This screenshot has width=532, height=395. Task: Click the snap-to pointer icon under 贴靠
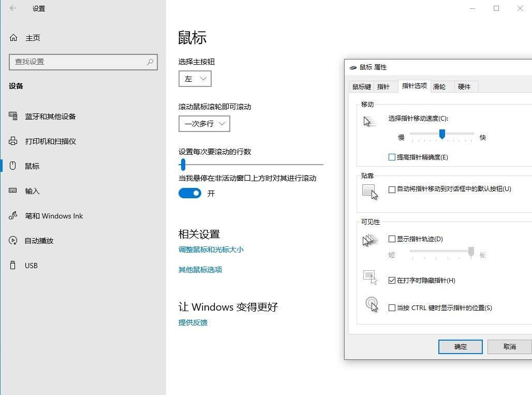pos(370,192)
